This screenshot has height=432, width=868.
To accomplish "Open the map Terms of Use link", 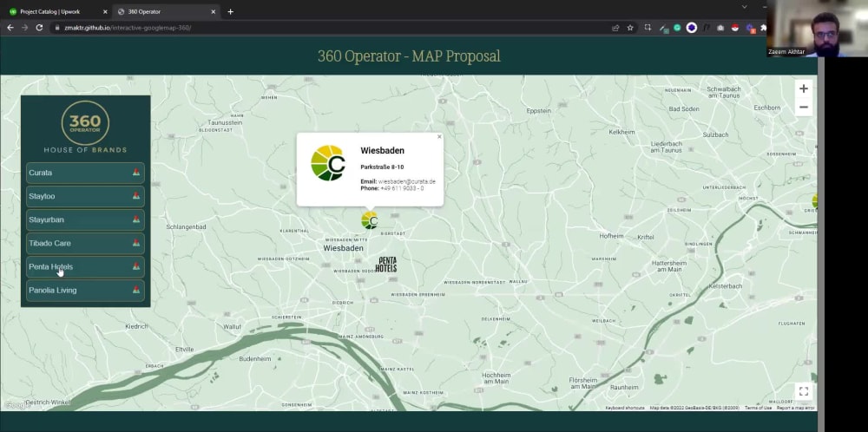I will [758, 408].
